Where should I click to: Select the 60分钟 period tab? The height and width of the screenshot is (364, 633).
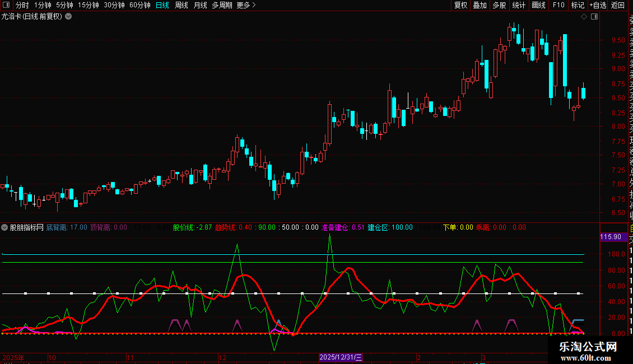[140, 5]
